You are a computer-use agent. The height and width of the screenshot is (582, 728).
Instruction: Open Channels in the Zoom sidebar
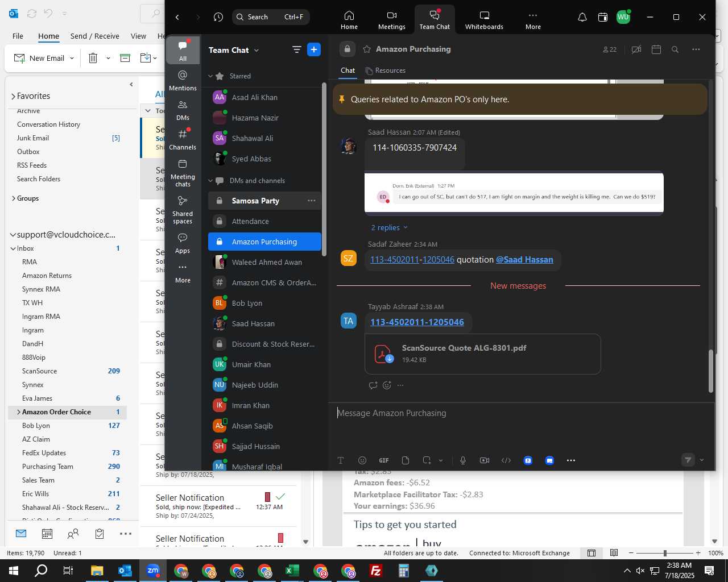[183, 140]
